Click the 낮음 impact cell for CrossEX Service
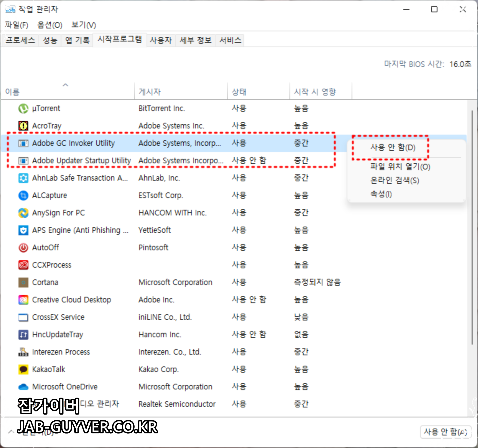The image size is (478, 448). click(x=301, y=317)
